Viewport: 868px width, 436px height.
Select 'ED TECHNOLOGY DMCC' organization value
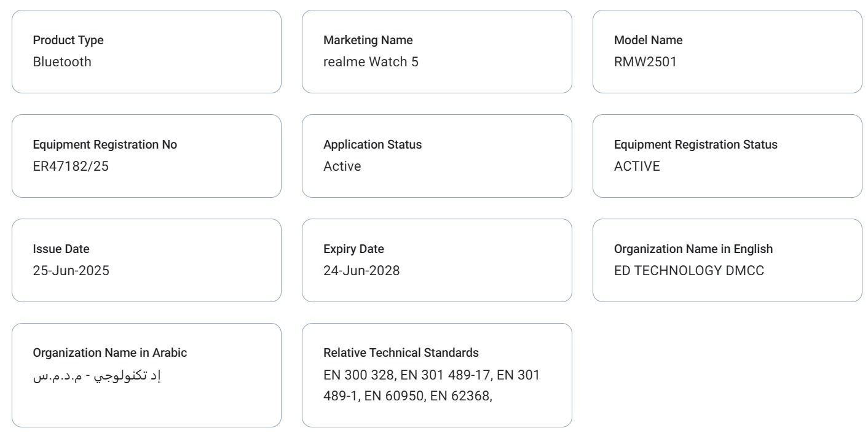(x=689, y=270)
